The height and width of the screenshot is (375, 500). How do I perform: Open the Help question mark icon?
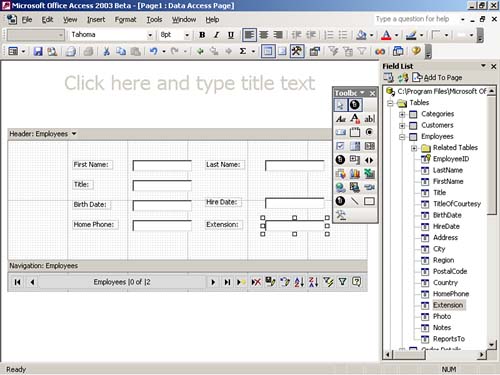[x=416, y=51]
